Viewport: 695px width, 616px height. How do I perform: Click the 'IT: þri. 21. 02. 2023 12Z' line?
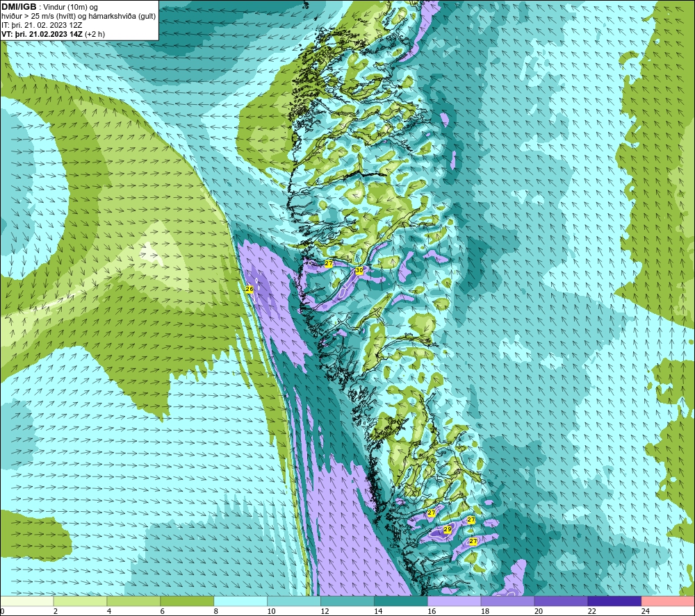coord(42,25)
